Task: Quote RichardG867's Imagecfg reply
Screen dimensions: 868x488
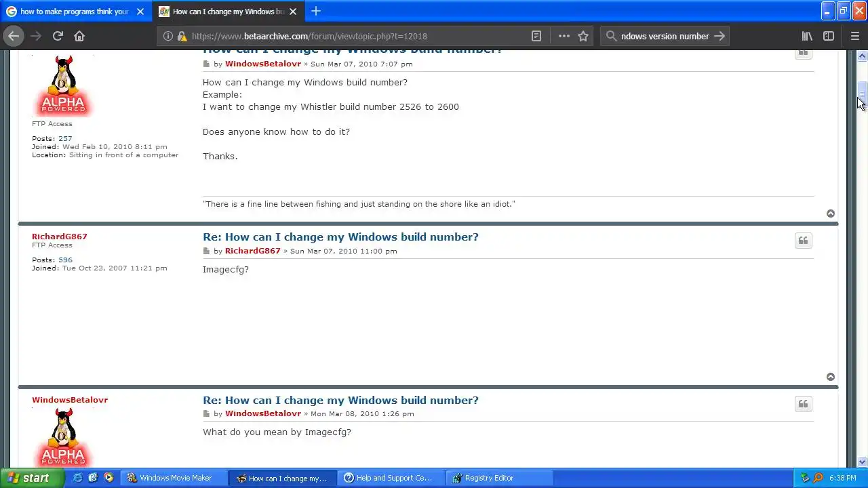Action: coord(804,241)
